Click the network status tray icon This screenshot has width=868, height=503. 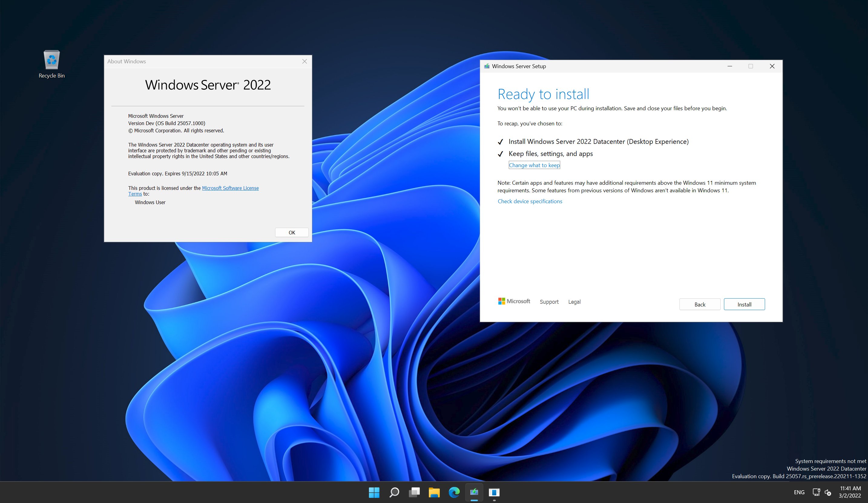point(816,492)
